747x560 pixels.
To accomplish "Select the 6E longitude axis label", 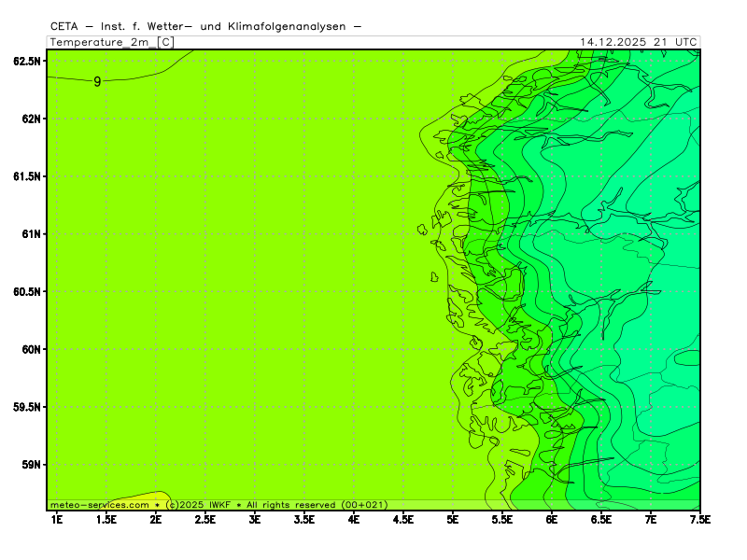I will [551, 519].
